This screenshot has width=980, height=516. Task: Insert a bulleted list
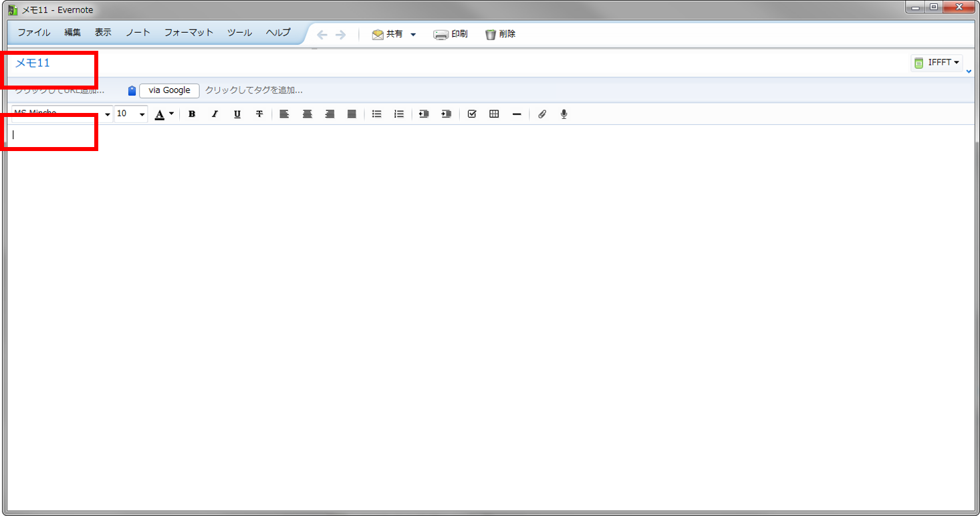tap(376, 114)
